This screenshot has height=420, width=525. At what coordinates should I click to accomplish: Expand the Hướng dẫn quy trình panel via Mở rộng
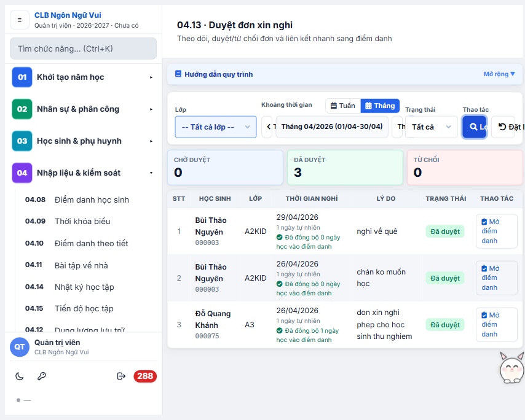(x=499, y=74)
